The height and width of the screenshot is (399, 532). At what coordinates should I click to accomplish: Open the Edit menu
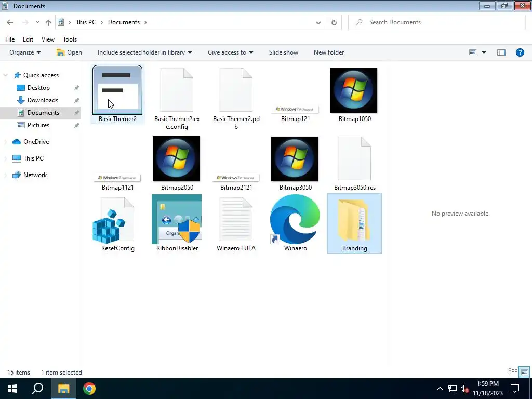tap(28, 39)
